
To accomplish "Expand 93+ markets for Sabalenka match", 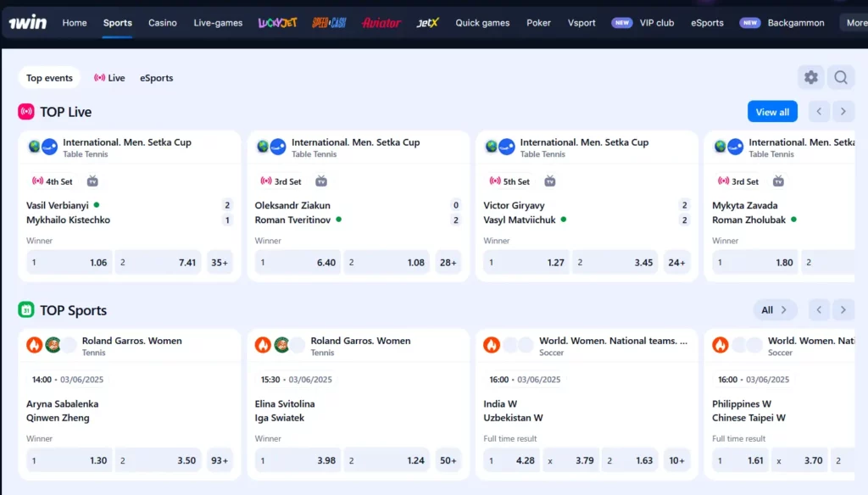I will pos(220,460).
